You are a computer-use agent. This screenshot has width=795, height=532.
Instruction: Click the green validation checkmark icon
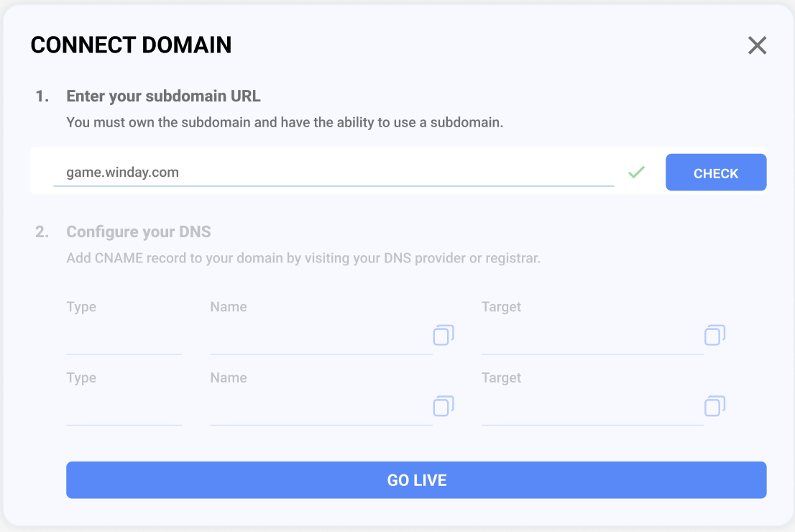[636, 173]
